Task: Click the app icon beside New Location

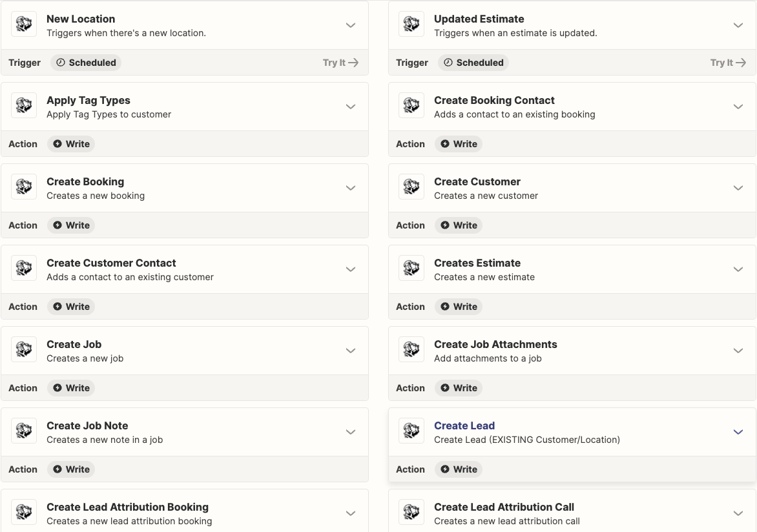Action: click(24, 25)
